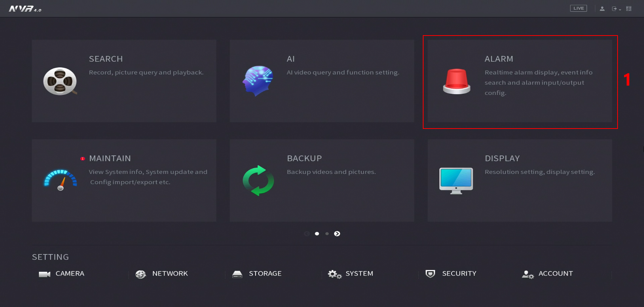644x307 pixels.
Task: Open STORAGE settings
Action: click(257, 274)
